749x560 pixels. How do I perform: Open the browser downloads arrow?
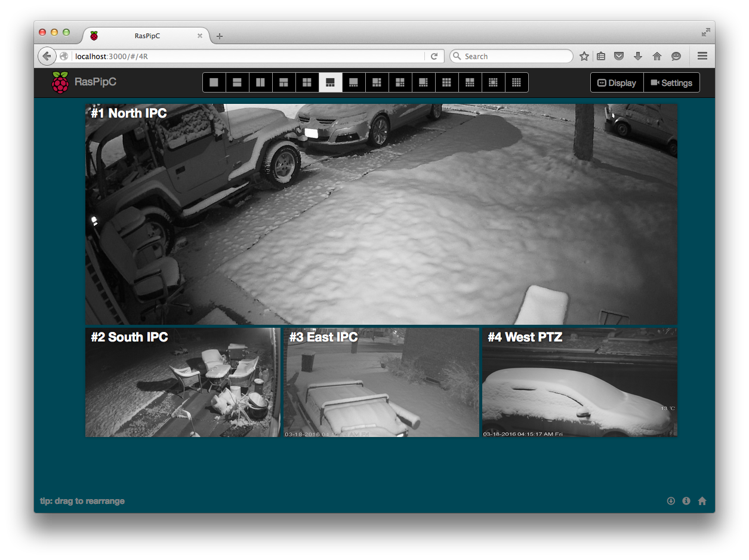(x=637, y=56)
